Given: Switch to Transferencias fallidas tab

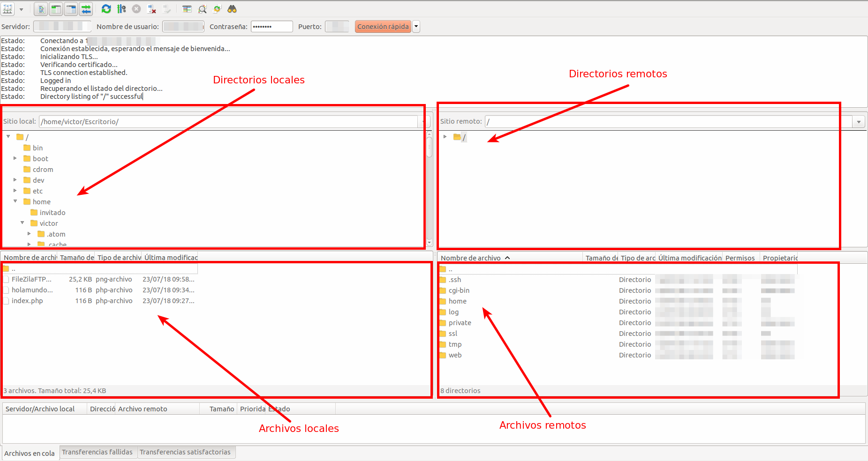Looking at the screenshot, I should coord(97,452).
